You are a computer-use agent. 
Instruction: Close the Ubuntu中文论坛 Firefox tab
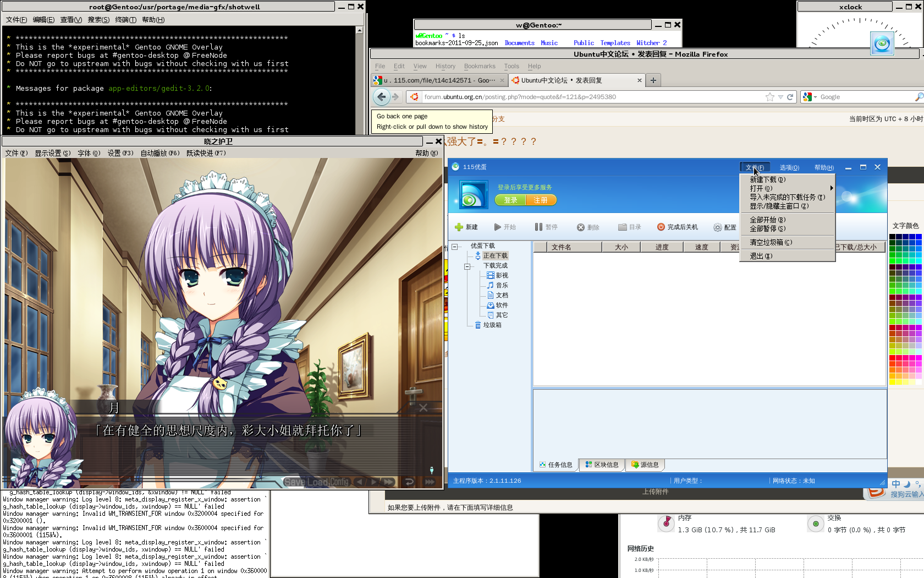(640, 80)
